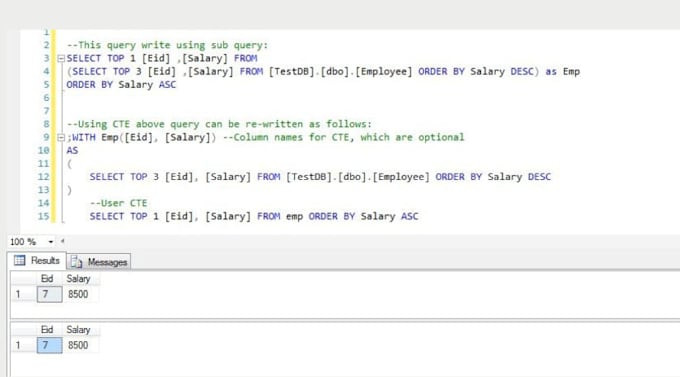The height and width of the screenshot is (377, 680).
Task: Click line number 12 in the margin
Action: 44,177
